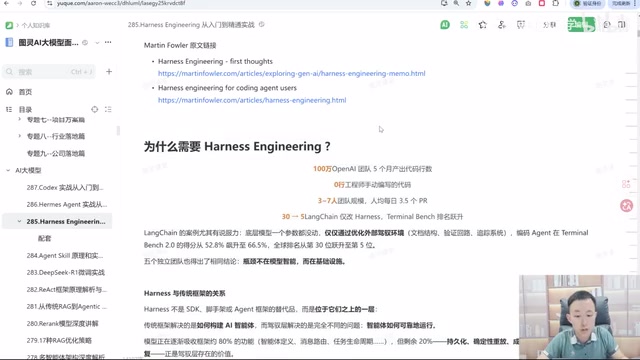
Task: Open 287.Codex 实战从入门到 document
Action: coord(65,187)
